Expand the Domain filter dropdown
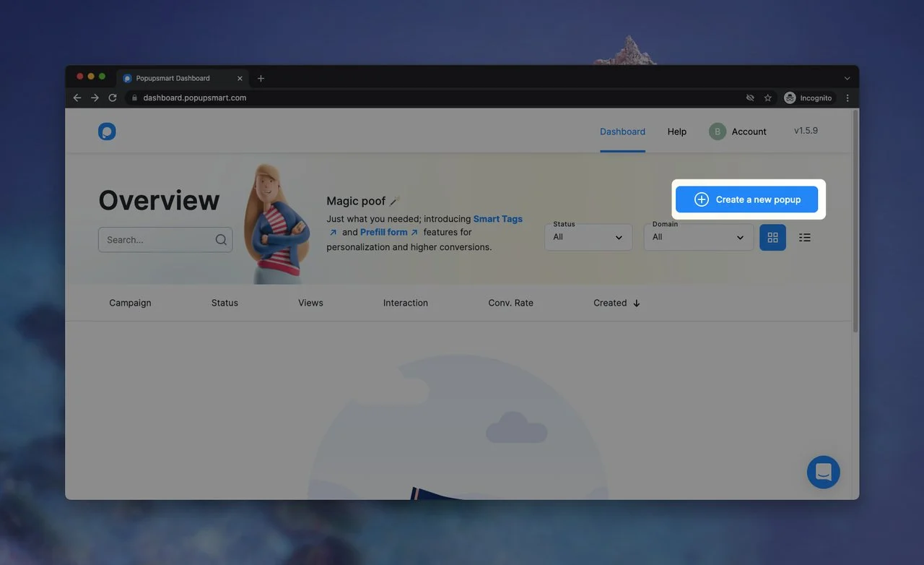Screen dimensions: 924x565 (698, 237)
